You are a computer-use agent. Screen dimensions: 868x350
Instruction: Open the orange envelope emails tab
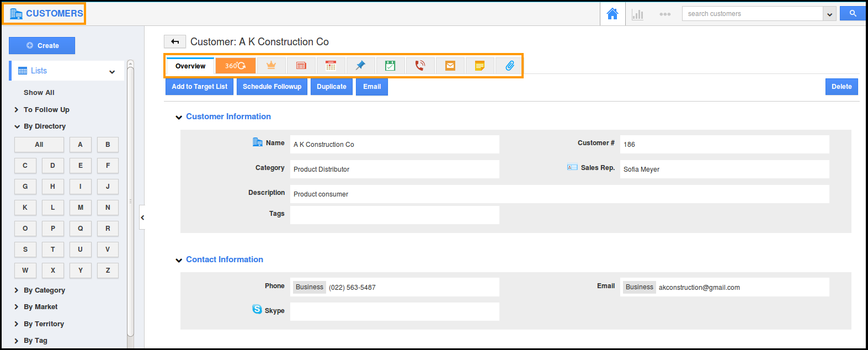pyautogui.click(x=450, y=66)
